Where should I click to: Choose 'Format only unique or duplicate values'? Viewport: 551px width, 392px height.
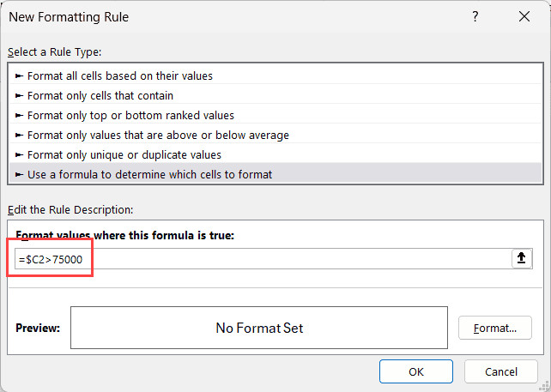click(124, 155)
